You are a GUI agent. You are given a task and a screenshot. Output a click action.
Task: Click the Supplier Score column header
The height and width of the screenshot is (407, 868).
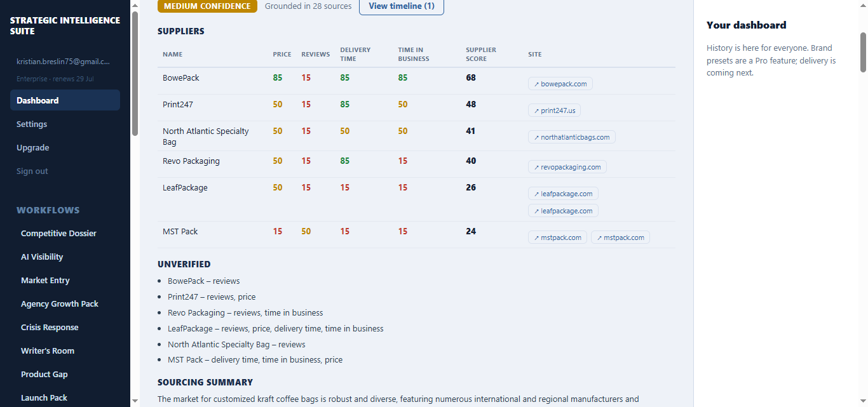[x=481, y=54]
